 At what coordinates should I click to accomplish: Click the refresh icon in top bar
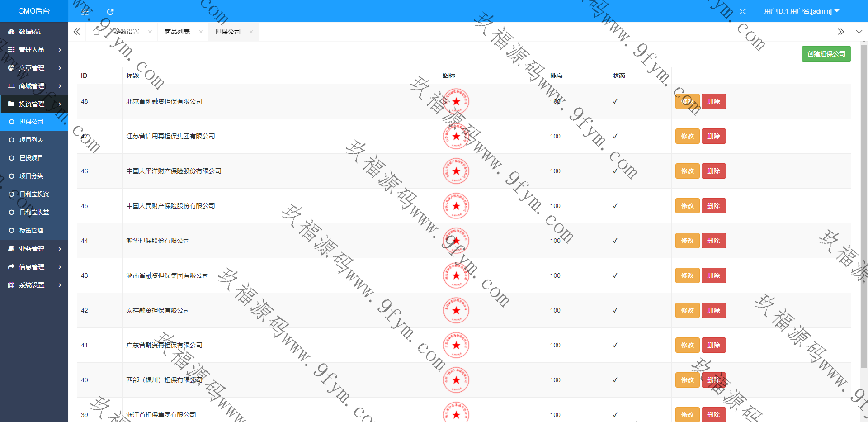(110, 11)
